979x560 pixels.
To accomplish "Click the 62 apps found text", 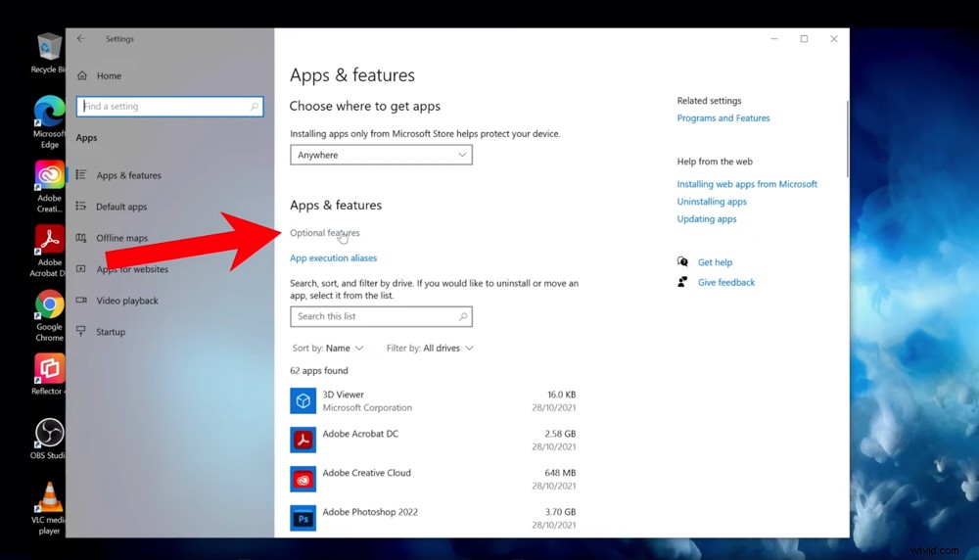I will tap(319, 370).
